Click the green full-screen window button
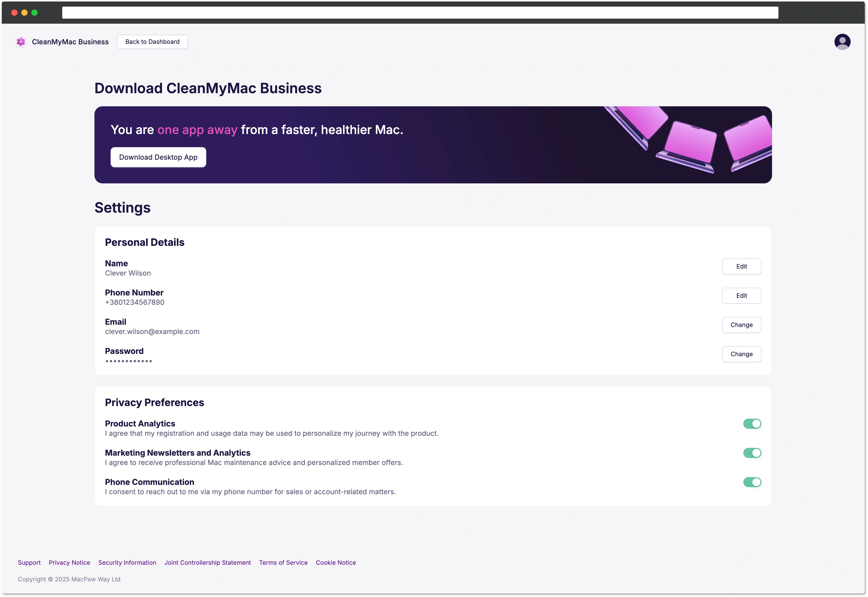The image size is (868, 597). tap(35, 12)
